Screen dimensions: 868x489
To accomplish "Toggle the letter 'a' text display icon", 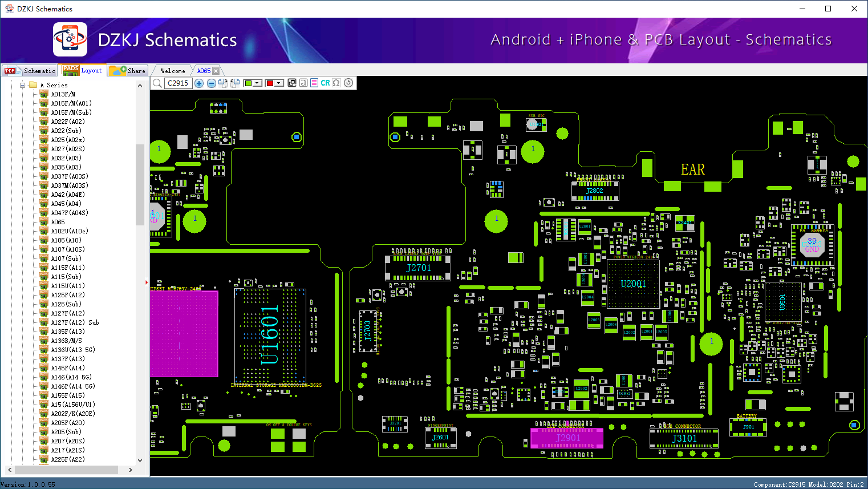I will pos(303,83).
